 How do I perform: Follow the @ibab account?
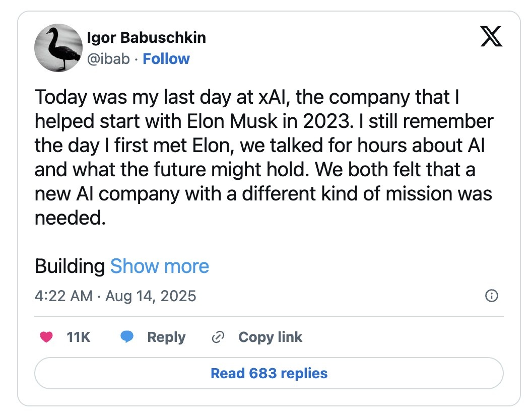[x=166, y=59]
